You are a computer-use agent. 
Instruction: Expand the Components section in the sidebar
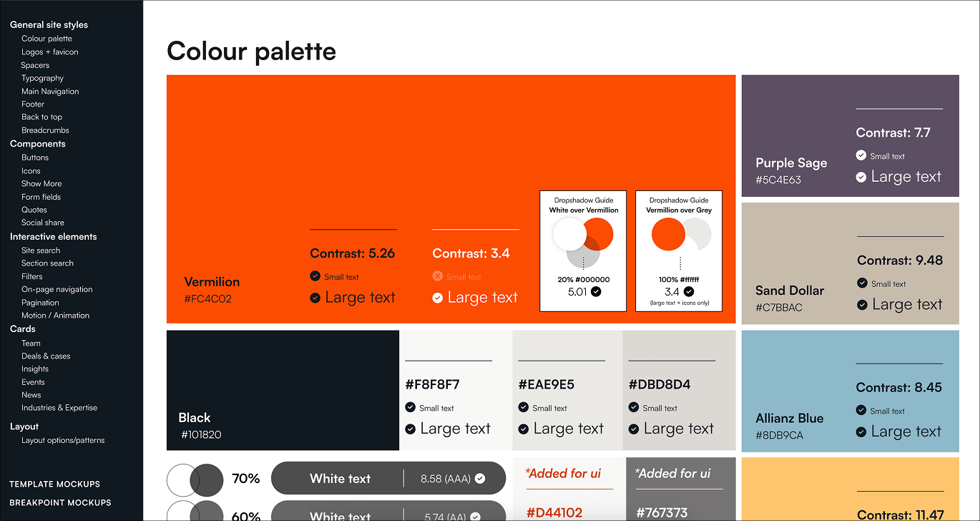pos(37,143)
